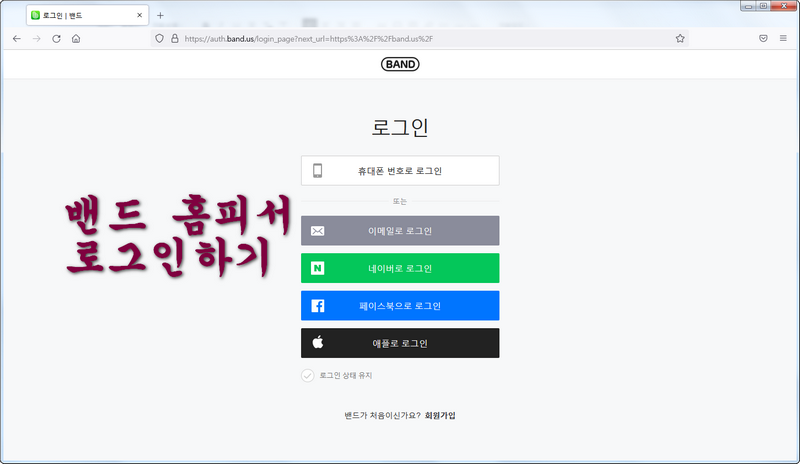Open the 회원가입 sign-up link

(x=440, y=416)
